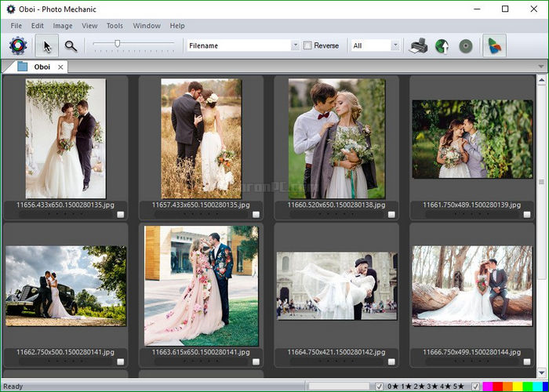Select the couple in wheat field thumbnail

[202, 139]
